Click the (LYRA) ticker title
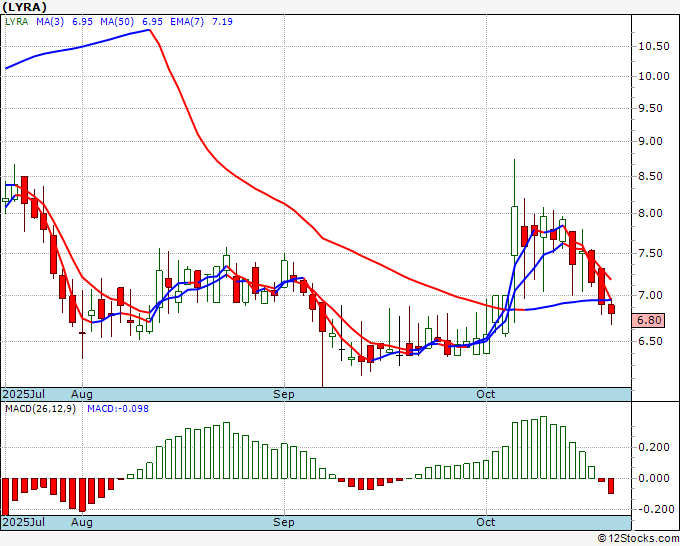 [x=25, y=7]
